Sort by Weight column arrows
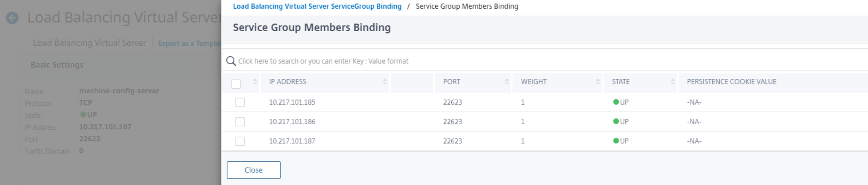 pos(597,81)
